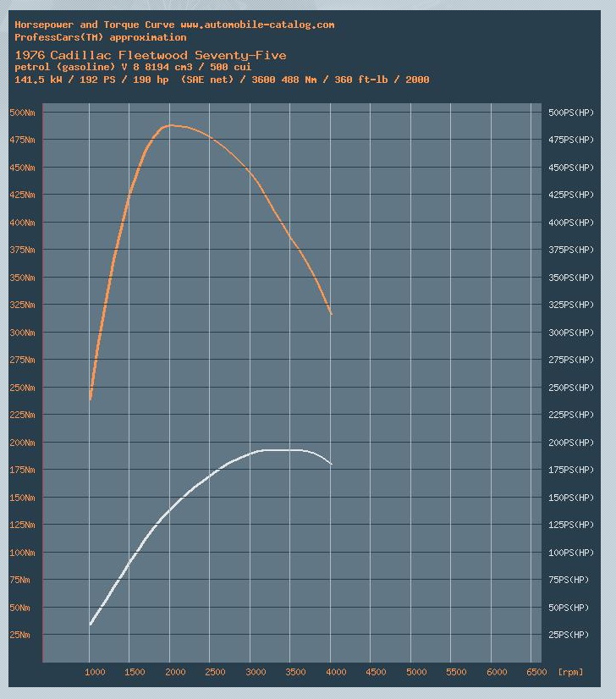Click the white power curve's end at 4000 rpm
The width and height of the screenshot is (616, 699).
tap(331, 464)
